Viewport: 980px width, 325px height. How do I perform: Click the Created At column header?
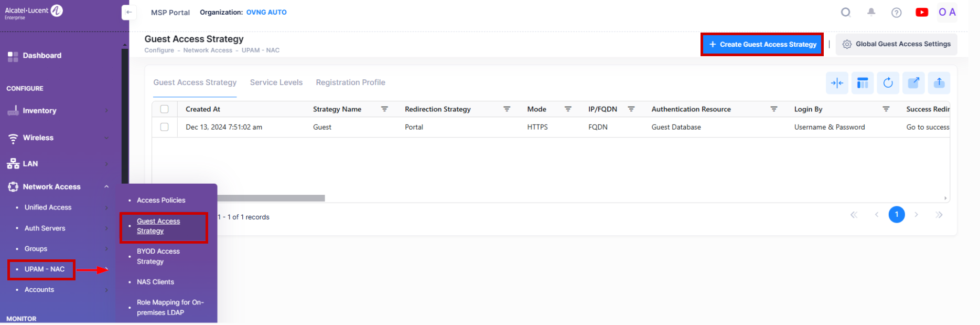203,109
